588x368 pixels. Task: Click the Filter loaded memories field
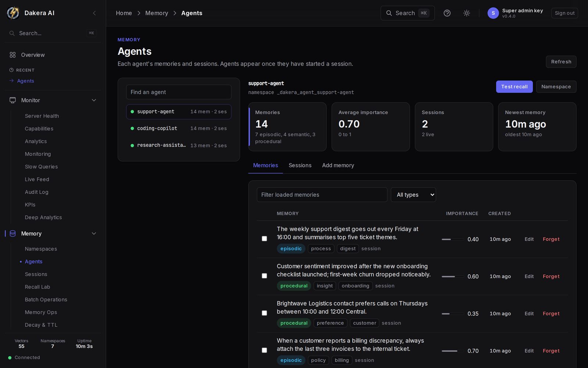[322, 195]
